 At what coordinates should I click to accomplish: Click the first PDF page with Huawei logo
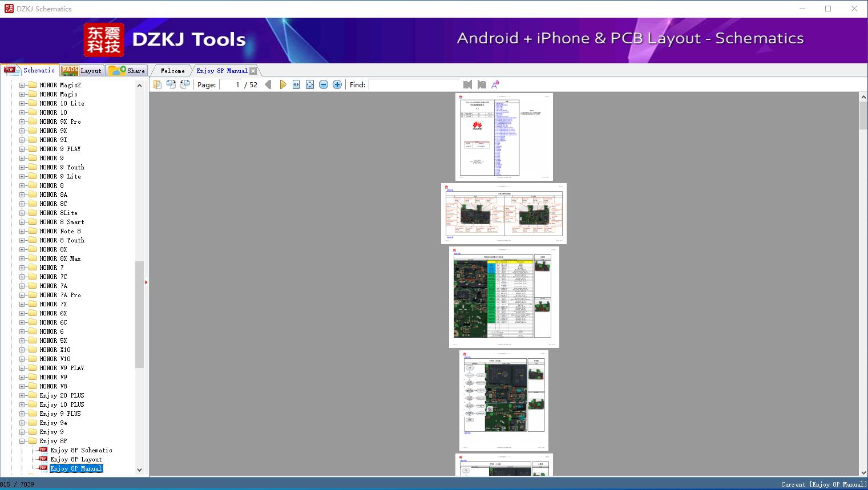[x=504, y=137]
